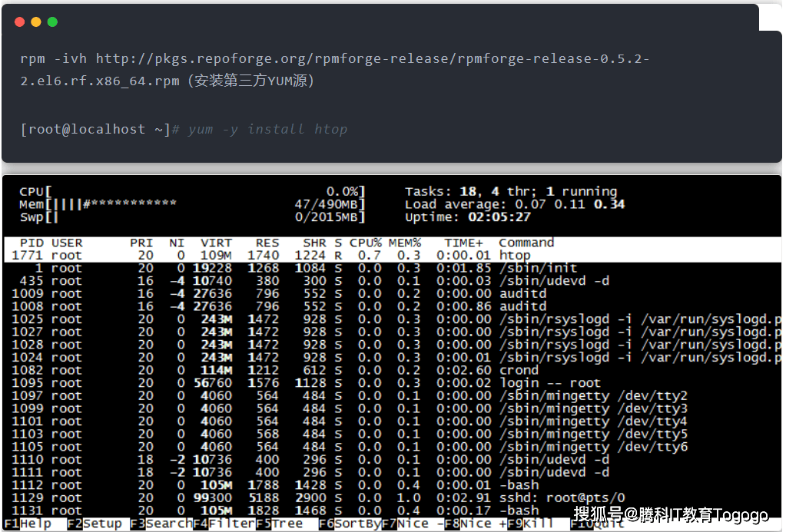Toggle sort direction on MEM% column
Image resolution: width=786 pixels, height=532 pixels.
point(405,243)
